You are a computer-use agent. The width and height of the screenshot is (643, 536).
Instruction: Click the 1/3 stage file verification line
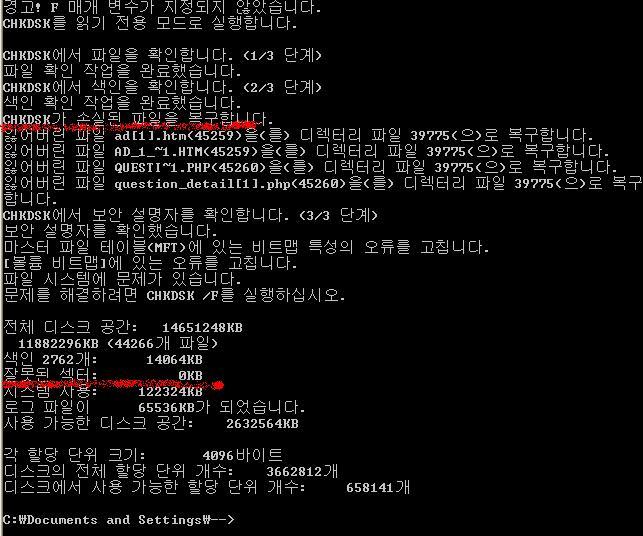pos(162,55)
